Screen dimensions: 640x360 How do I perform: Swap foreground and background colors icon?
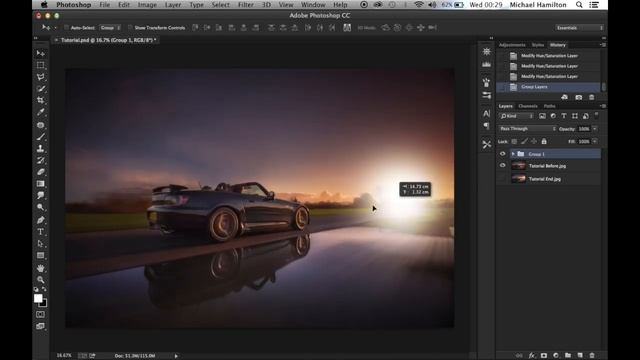coord(44,289)
